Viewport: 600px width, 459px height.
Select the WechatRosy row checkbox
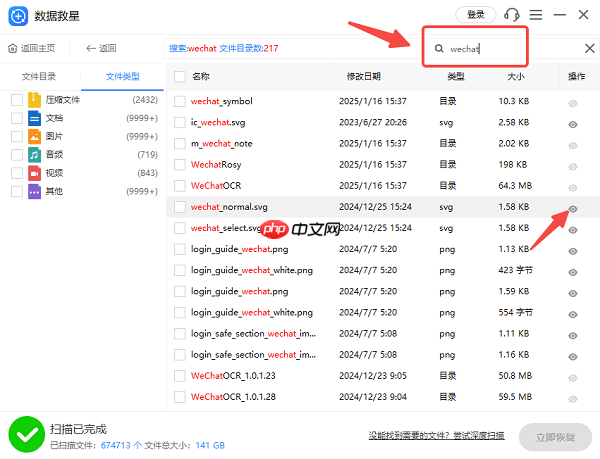pyautogui.click(x=180, y=165)
